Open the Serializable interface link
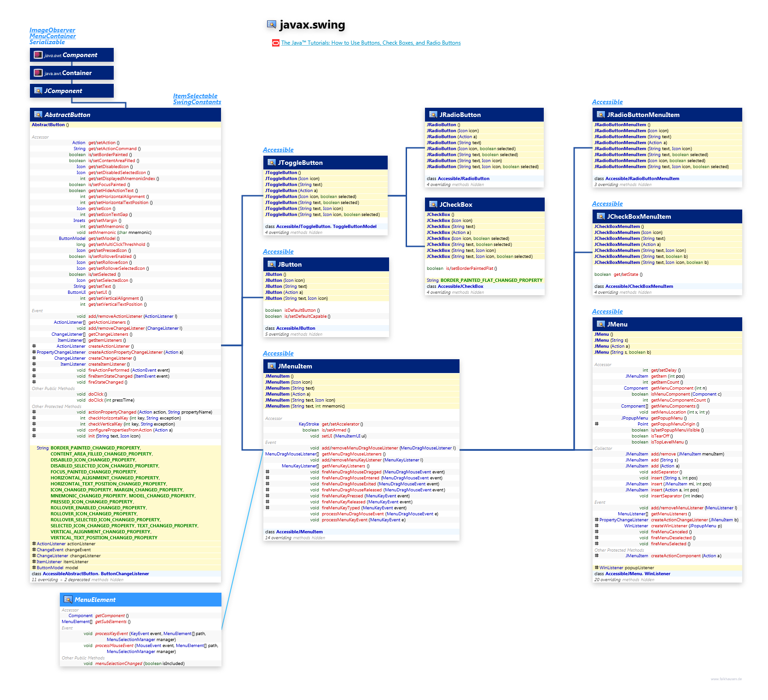Viewport: 768px width, 700px height. tap(47, 42)
